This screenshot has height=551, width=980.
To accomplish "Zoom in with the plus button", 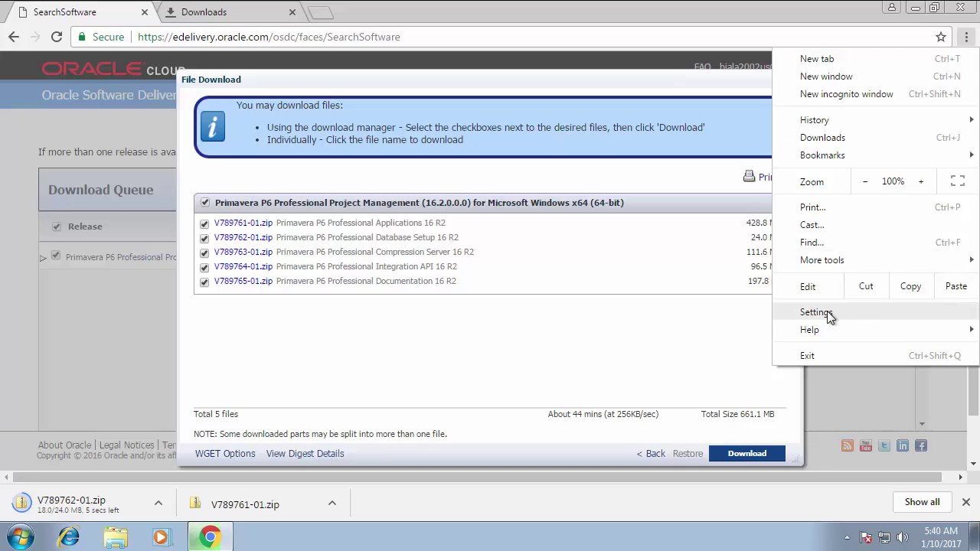I will (921, 181).
